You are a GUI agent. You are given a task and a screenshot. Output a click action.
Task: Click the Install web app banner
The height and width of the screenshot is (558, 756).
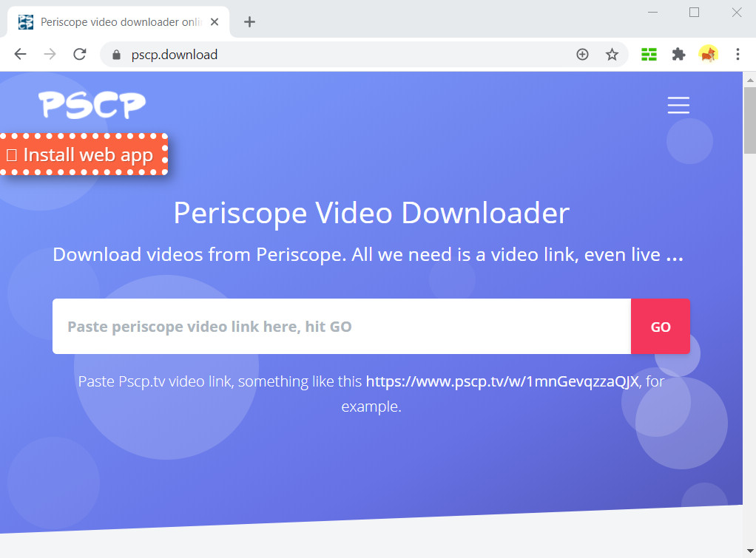84,154
